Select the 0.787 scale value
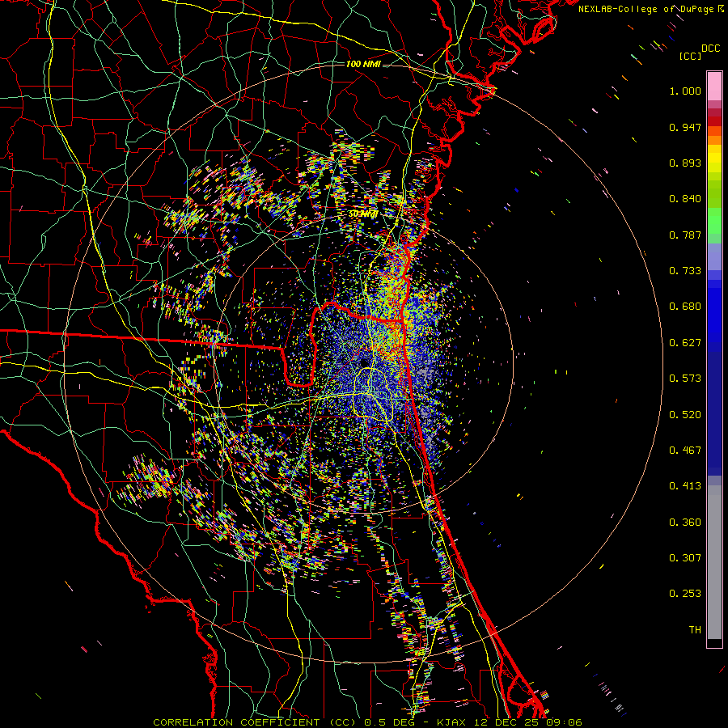Screen dimensions: 728x728 tap(685, 235)
